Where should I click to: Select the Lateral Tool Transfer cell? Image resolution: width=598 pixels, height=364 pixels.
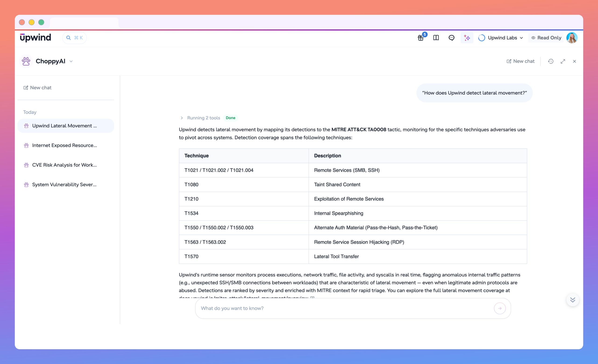click(418, 256)
